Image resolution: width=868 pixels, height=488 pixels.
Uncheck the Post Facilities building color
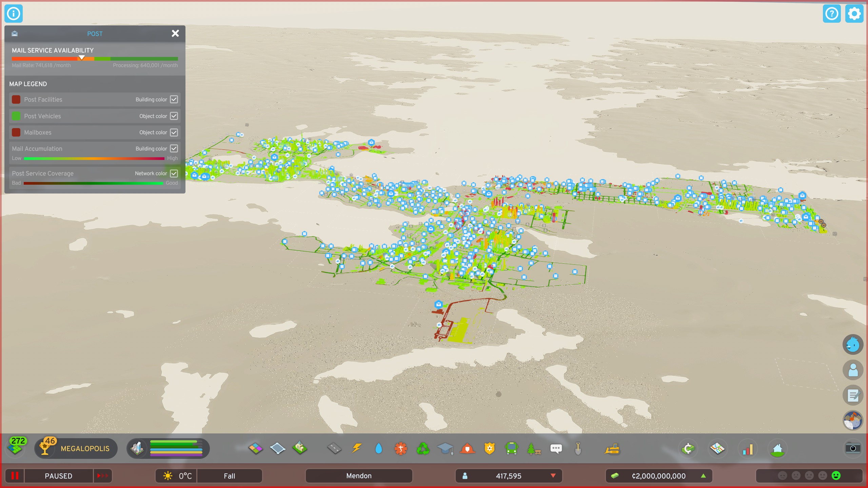pos(174,99)
